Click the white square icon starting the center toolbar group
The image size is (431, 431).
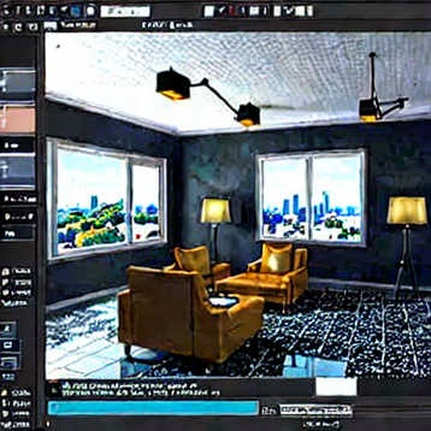pos(209,11)
